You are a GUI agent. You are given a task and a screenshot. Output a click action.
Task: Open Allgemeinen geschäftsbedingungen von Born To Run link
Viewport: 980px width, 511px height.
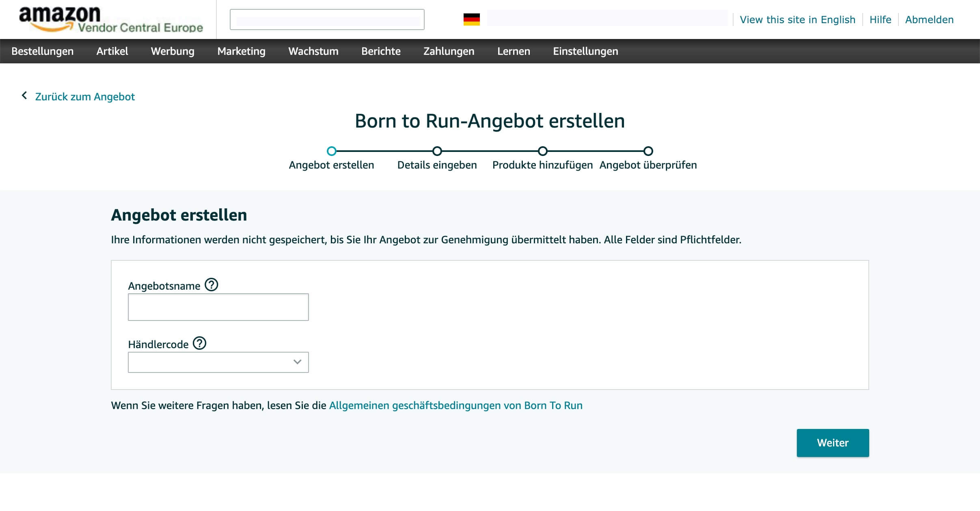[x=455, y=405]
